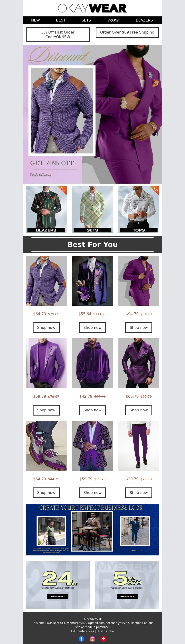Open the Facebook social icon
This screenshot has width=185, height=644.
(x=81, y=639)
